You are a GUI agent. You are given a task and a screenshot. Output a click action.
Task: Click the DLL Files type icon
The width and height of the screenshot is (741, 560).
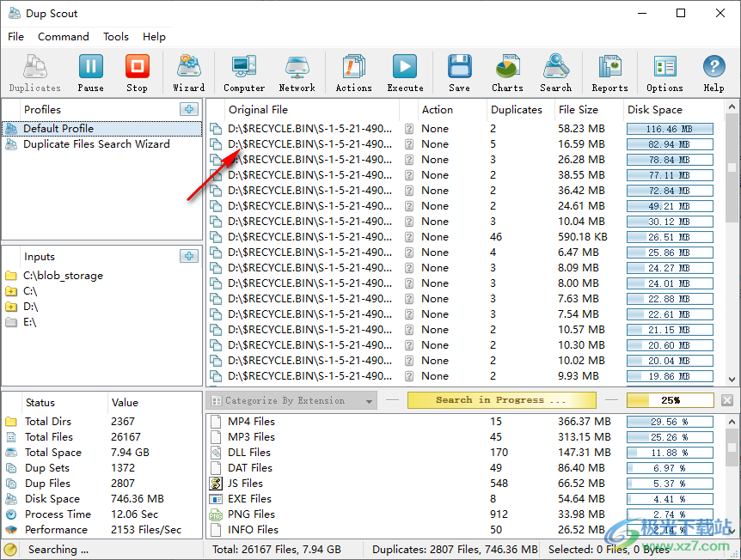pos(216,453)
